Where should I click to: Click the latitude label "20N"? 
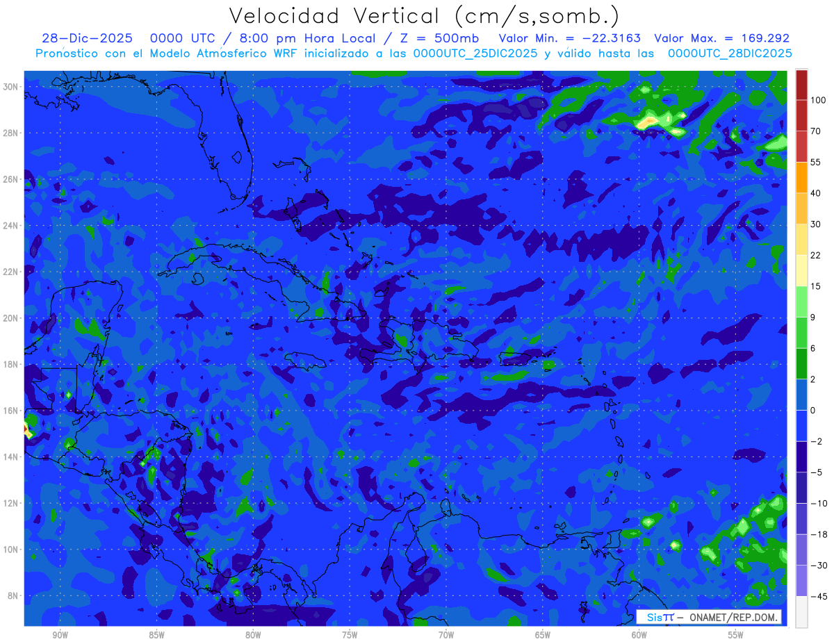tap(11, 317)
